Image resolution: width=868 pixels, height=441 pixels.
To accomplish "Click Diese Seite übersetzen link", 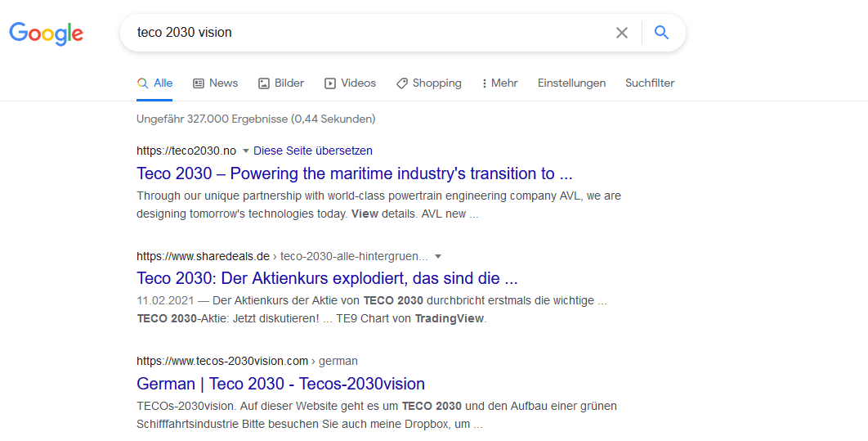I will tap(313, 151).
